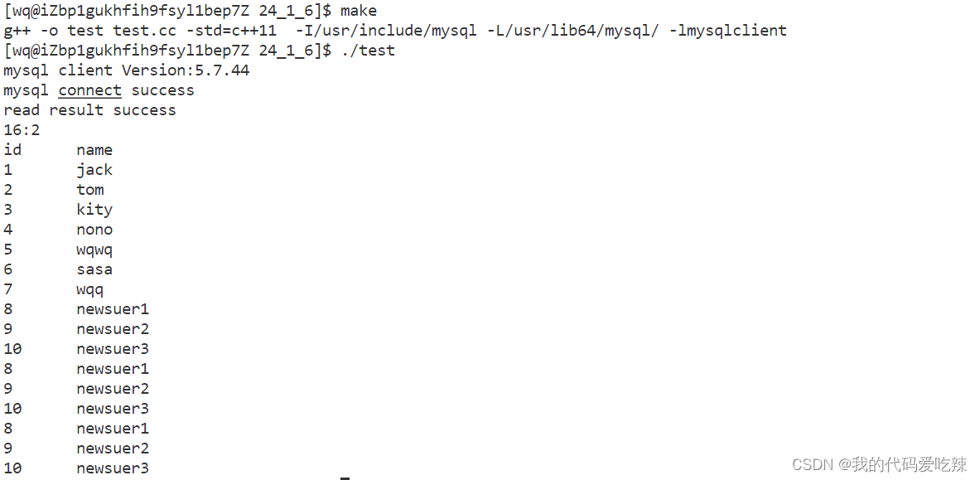The image size is (980, 480).
Task: Click the underlined 'connect' word
Action: [90, 90]
